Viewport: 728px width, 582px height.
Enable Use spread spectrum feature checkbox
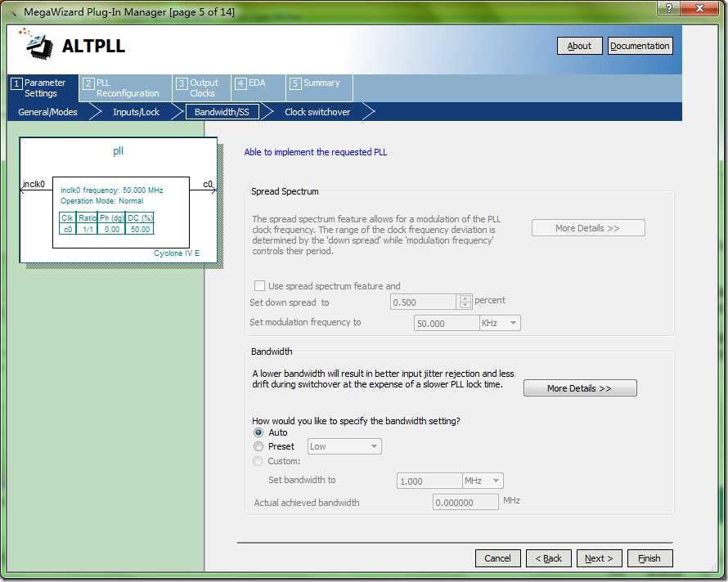[x=259, y=285]
